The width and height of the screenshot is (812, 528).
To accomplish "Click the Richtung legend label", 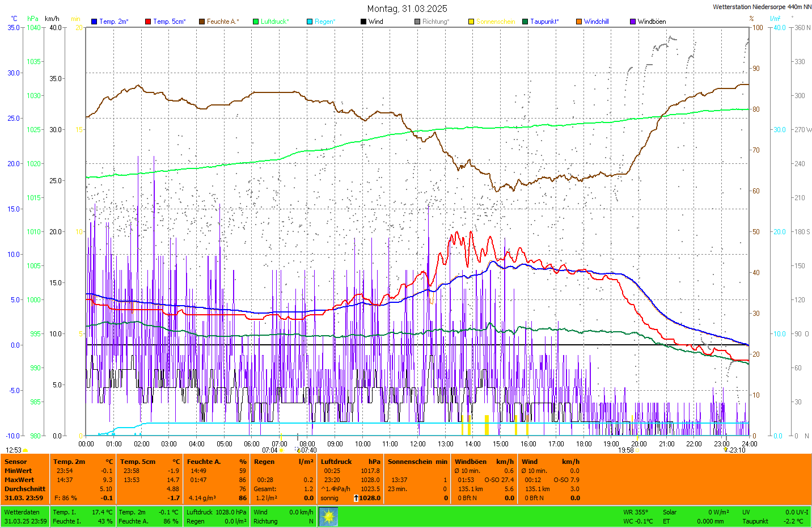I will click(x=435, y=22).
